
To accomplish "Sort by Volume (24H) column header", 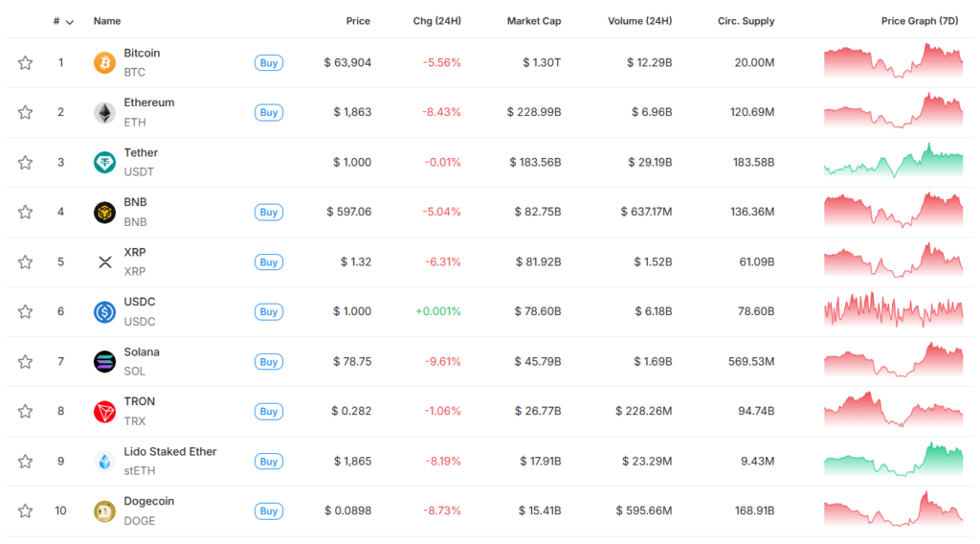I will (x=639, y=21).
